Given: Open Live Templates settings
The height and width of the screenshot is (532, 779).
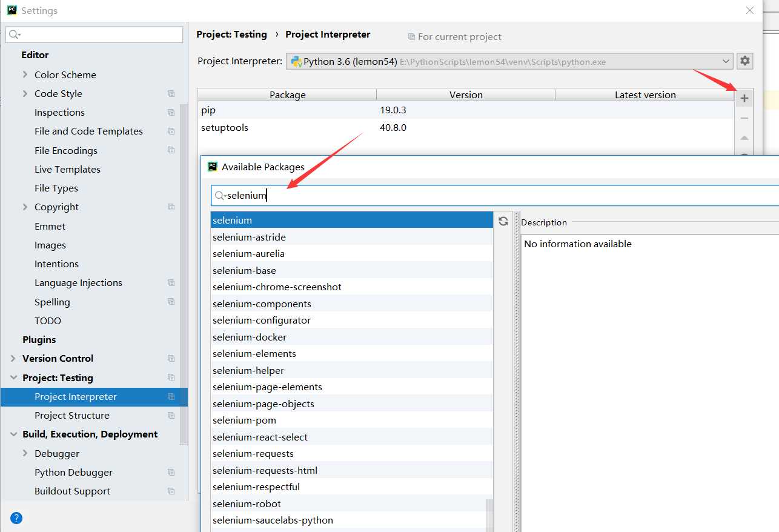Looking at the screenshot, I should (x=67, y=170).
